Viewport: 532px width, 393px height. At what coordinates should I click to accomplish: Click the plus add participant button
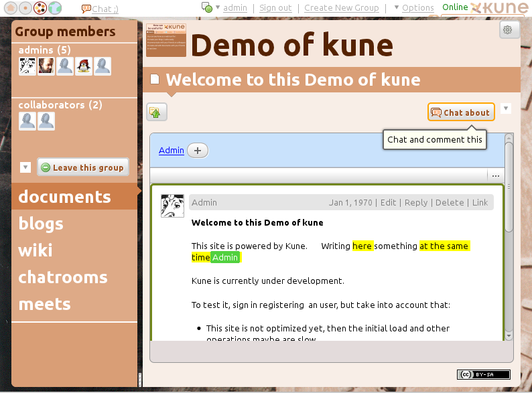pos(198,150)
